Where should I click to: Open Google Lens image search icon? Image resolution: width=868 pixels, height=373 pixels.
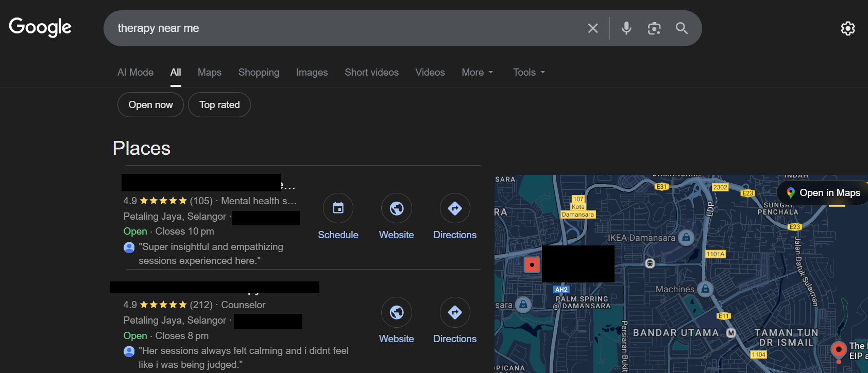654,28
